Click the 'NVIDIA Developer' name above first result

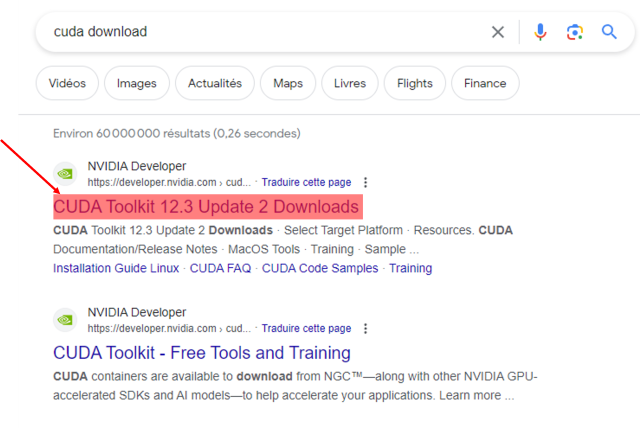tap(137, 166)
